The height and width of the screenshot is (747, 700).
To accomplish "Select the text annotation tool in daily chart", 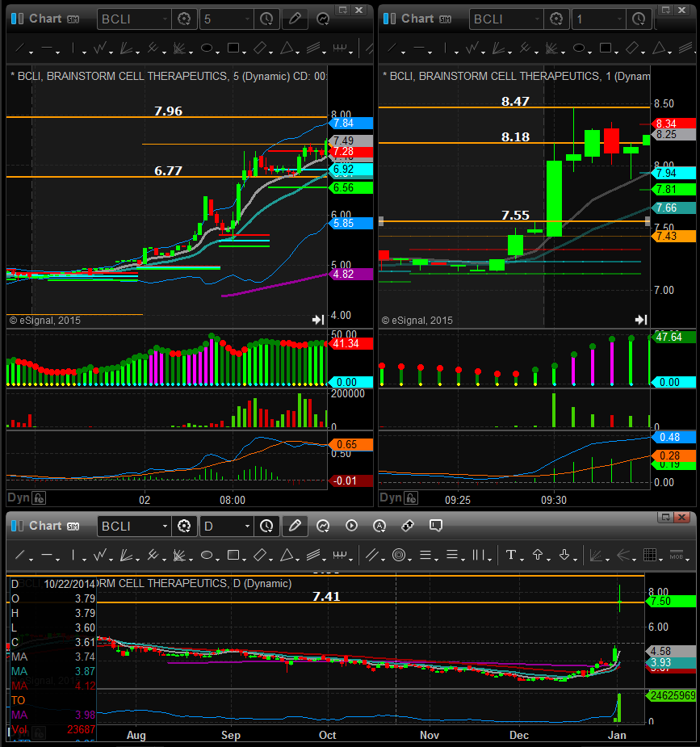I will [x=511, y=555].
